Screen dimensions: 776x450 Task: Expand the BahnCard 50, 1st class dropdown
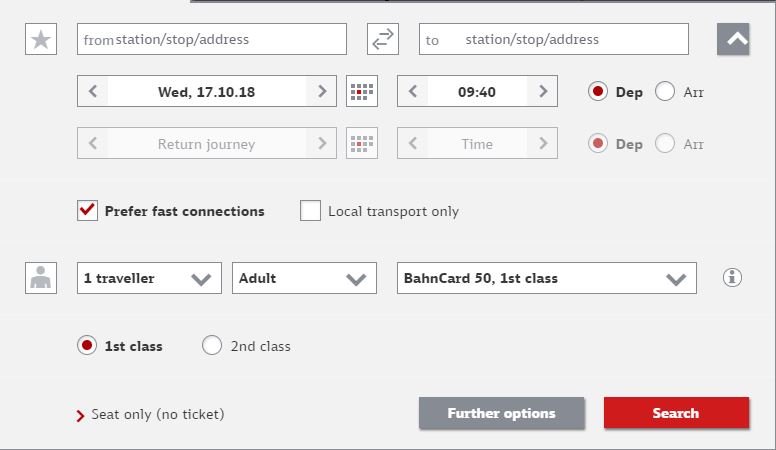coord(547,278)
